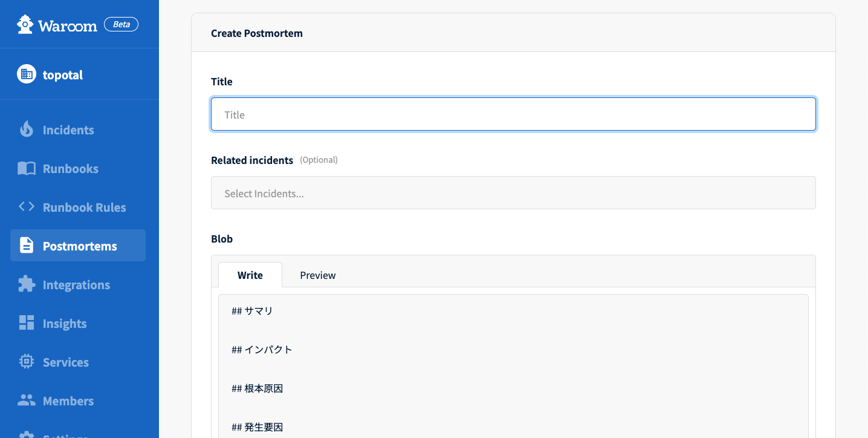Viewport: 868px width, 438px height.
Task: Switch to the Preview tab
Action: click(317, 275)
